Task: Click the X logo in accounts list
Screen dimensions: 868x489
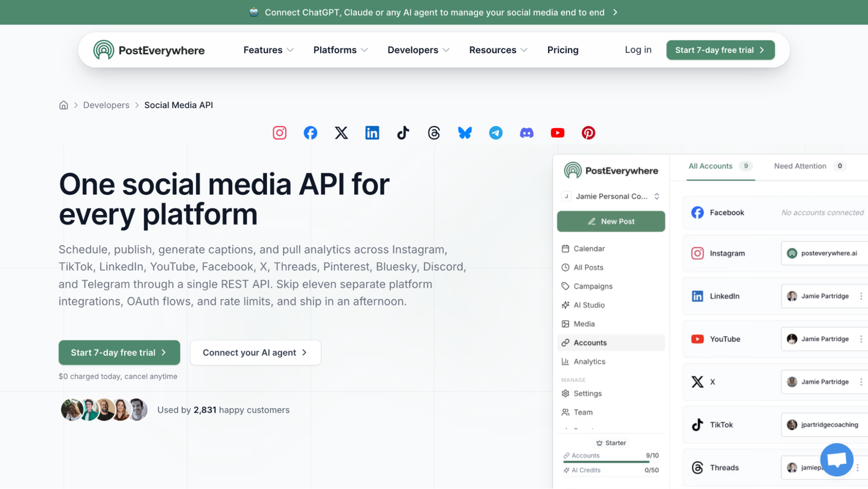Action: (697, 382)
